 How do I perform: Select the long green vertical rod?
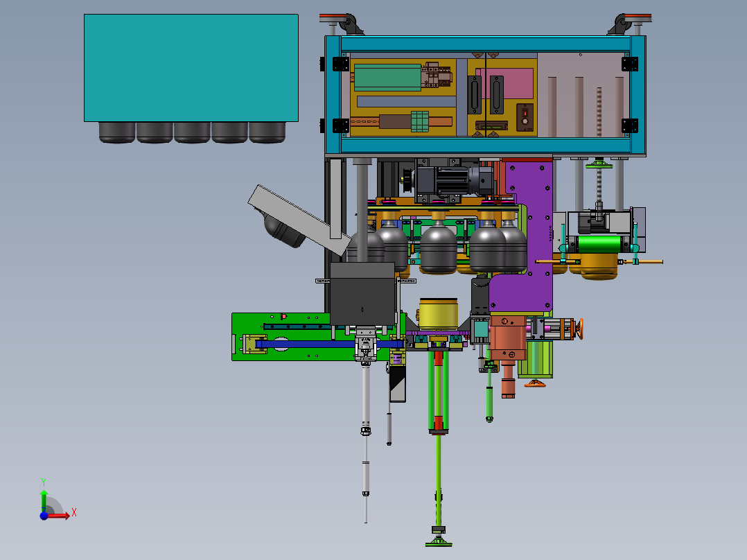[439, 482]
